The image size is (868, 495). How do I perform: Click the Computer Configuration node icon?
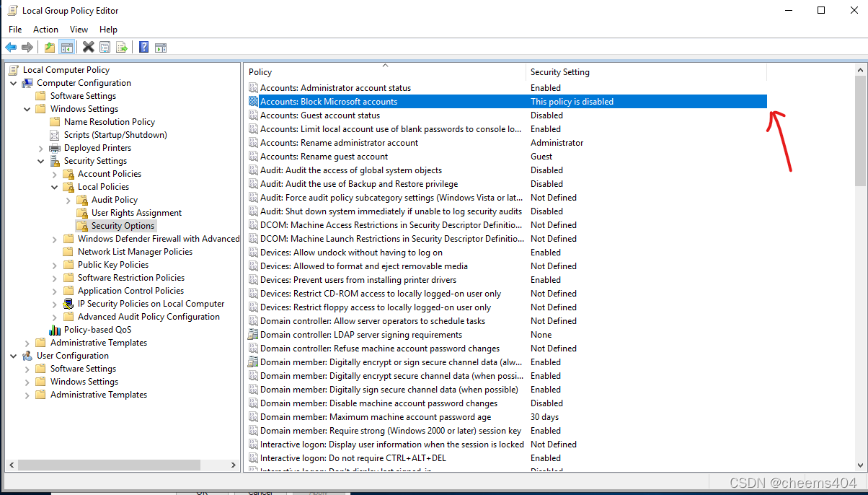coord(27,83)
